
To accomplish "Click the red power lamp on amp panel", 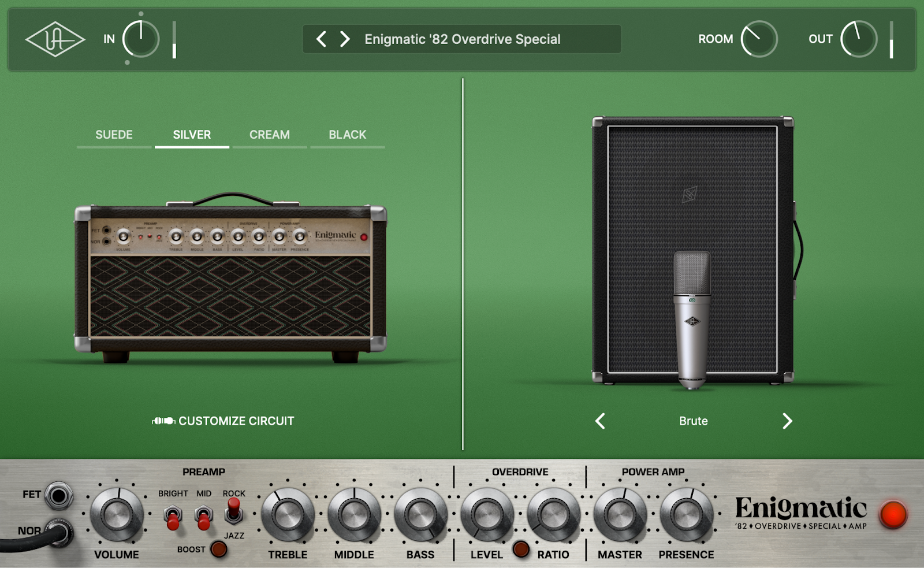I will pos(893,514).
